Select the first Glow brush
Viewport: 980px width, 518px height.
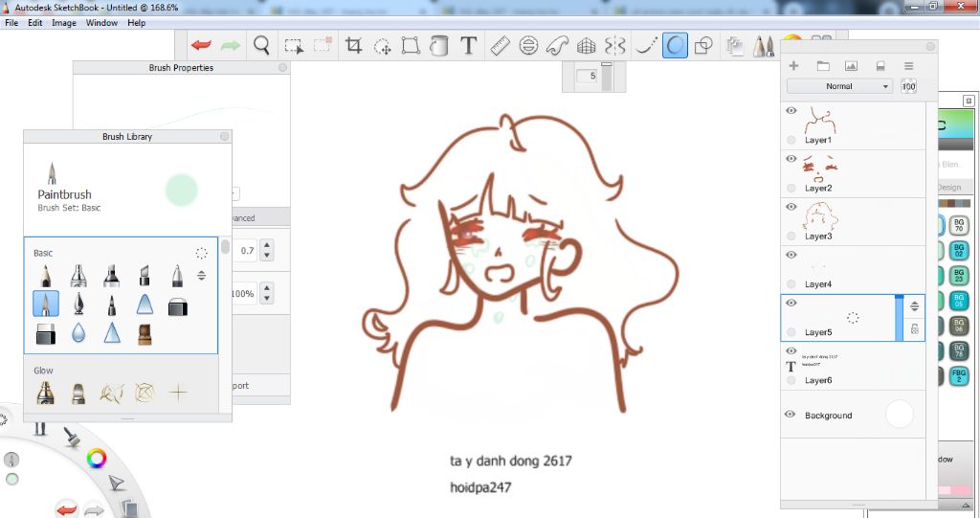[46, 393]
